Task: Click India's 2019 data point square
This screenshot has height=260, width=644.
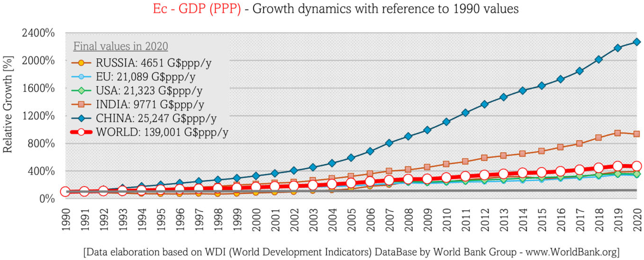Action: [x=617, y=133]
